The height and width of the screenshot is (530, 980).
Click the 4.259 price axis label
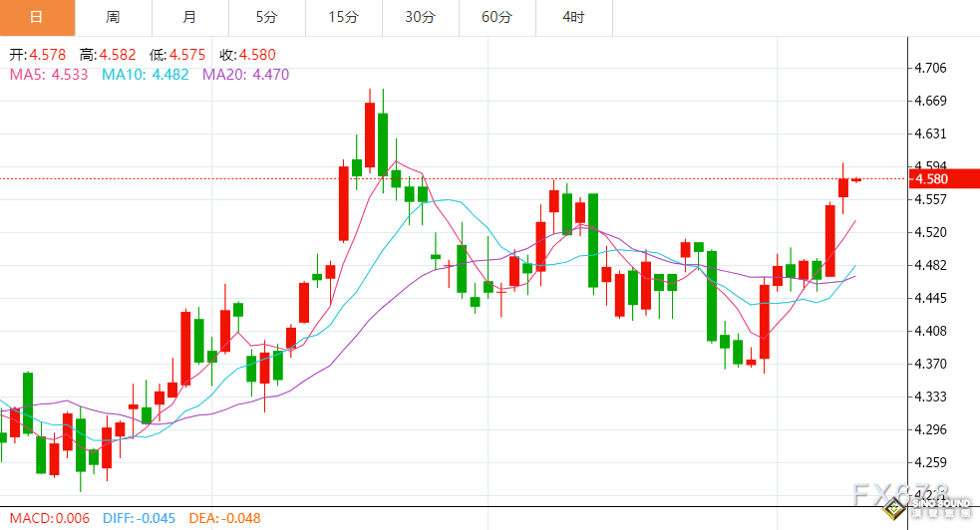point(930,463)
